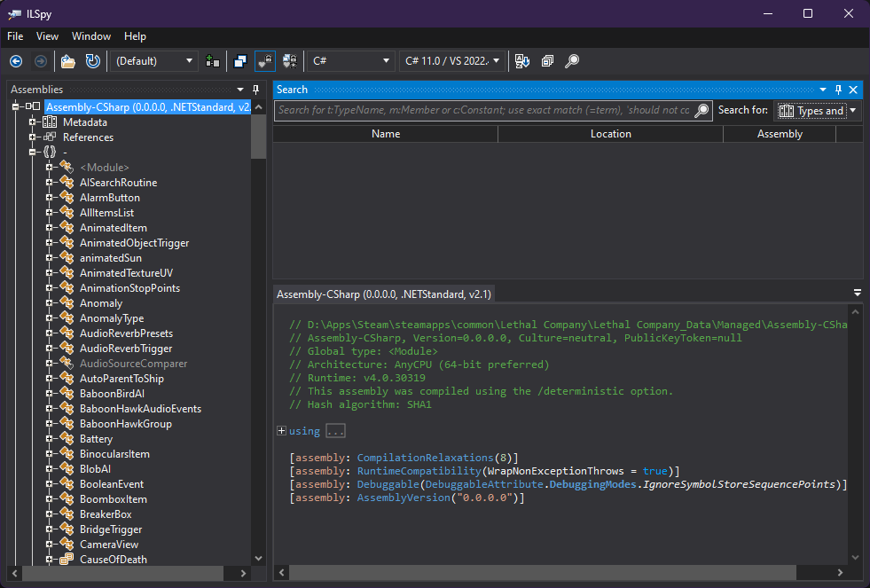Toggle Show private and internal types button
The height and width of the screenshot is (588, 870).
pos(264,61)
